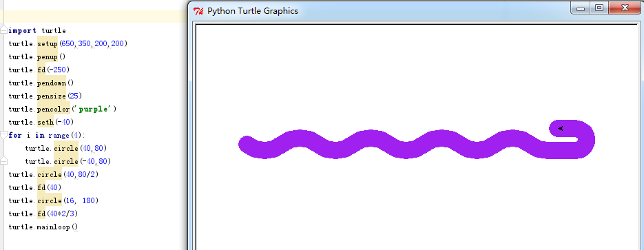Image resolution: width=644 pixels, height=250 pixels.
Task: Click the black turtle arrowhead cursor
Action: pyautogui.click(x=560, y=129)
